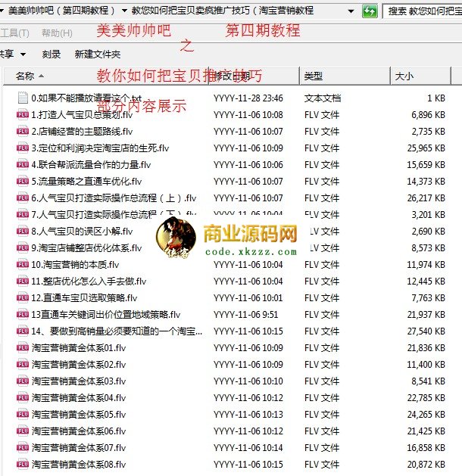Select FLV icon of 4.联合帮派流量合作的力量.flv
Screen dimensions: 462x476
23,164
